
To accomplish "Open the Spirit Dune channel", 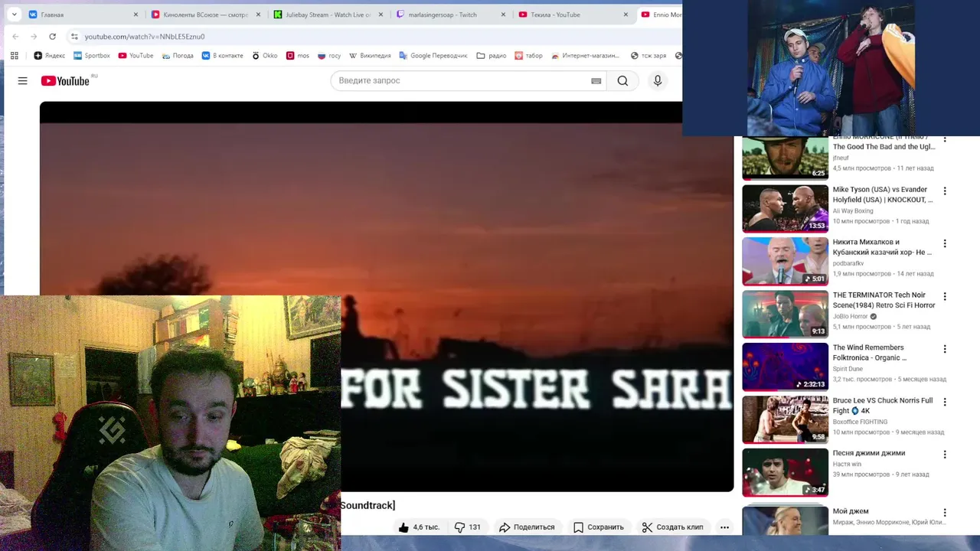I will click(848, 369).
